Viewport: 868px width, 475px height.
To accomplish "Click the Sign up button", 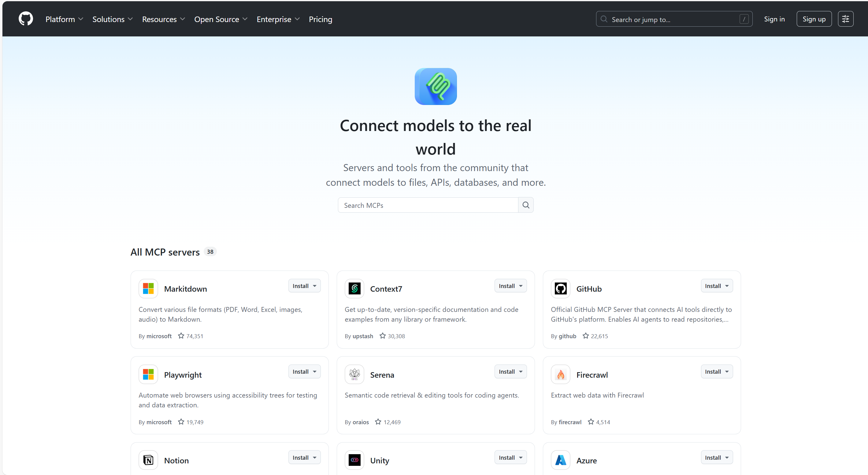I will tap(814, 19).
